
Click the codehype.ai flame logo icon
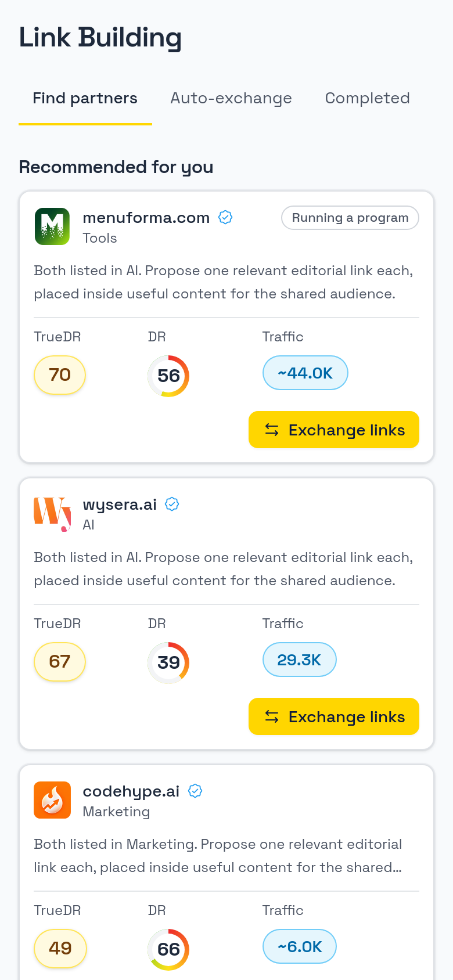[x=52, y=800]
